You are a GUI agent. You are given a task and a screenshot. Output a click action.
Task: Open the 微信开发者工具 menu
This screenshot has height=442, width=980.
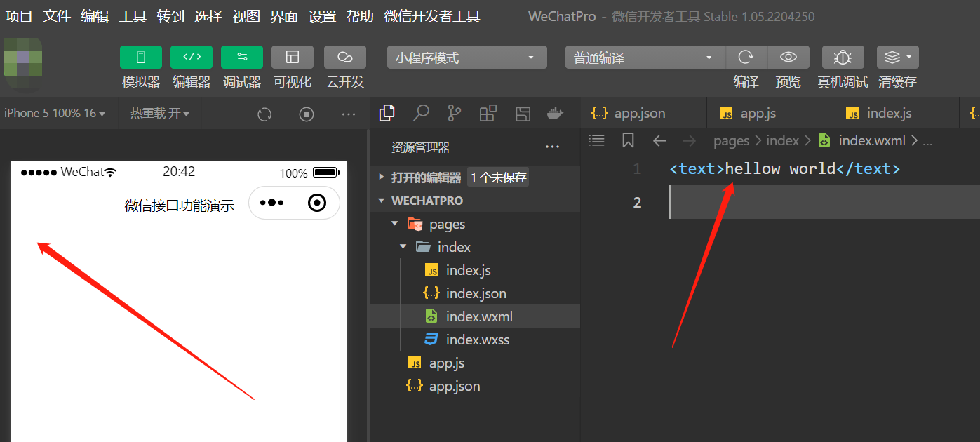432,16
